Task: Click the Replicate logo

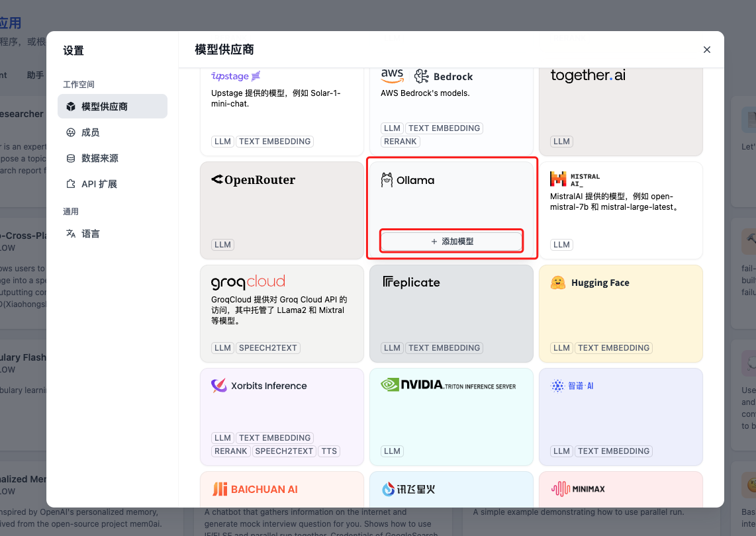Action: tap(411, 283)
